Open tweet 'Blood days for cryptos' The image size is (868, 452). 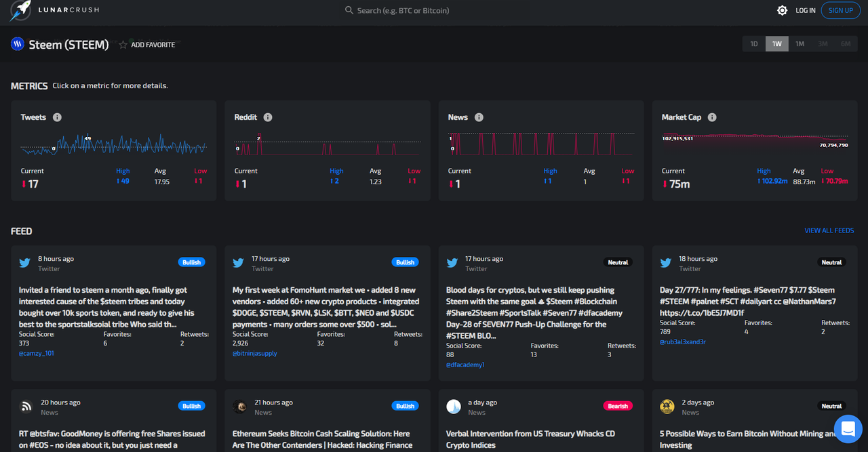[x=535, y=312]
